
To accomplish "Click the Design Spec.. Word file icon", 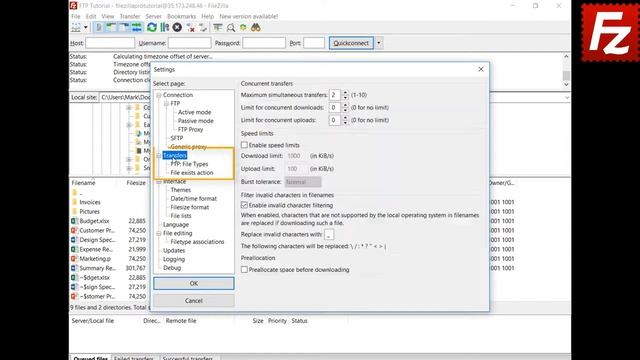I will [x=74, y=240].
